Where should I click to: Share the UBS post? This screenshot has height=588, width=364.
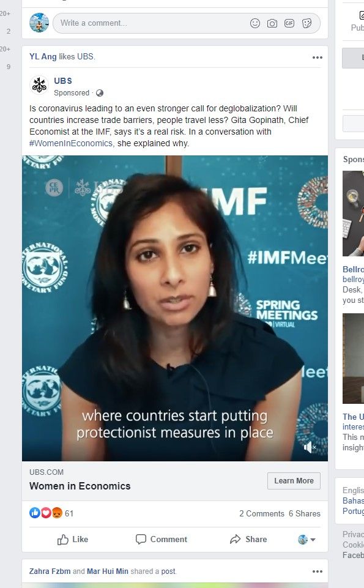tap(248, 539)
